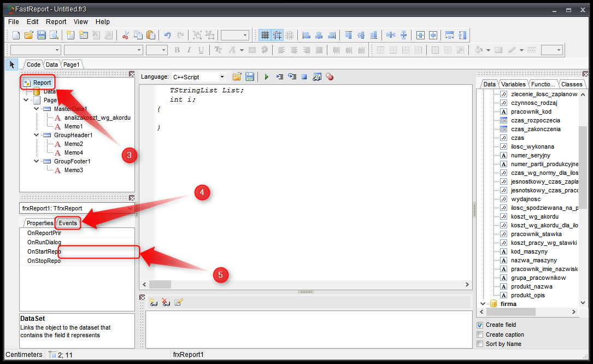Screen dimensions: 593x364
Task: Click the Run Script green play icon
Action: (266, 77)
